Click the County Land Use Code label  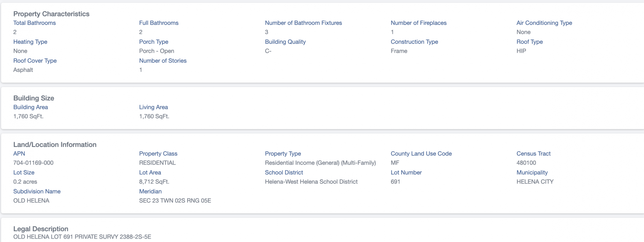point(421,153)
